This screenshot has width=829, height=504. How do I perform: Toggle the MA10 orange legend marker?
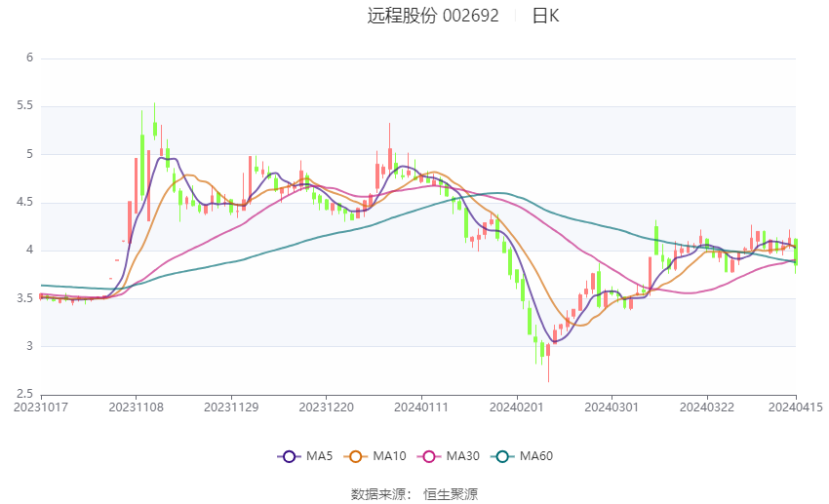(355, 456)
